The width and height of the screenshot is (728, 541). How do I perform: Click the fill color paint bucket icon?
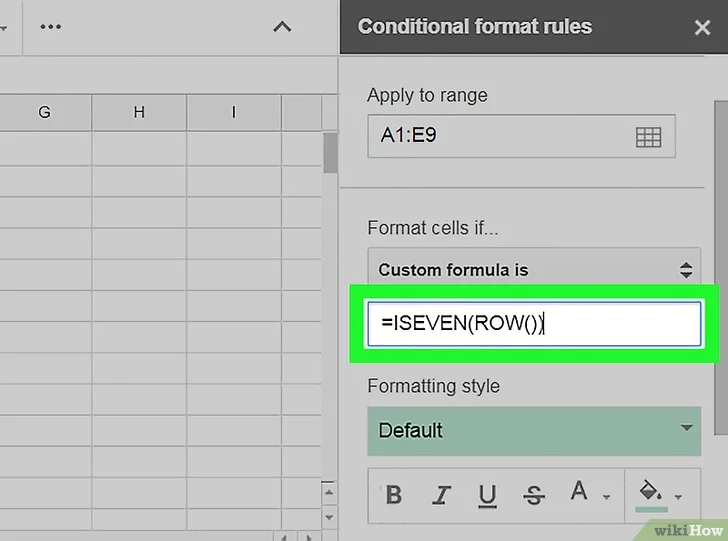[649, 493]
